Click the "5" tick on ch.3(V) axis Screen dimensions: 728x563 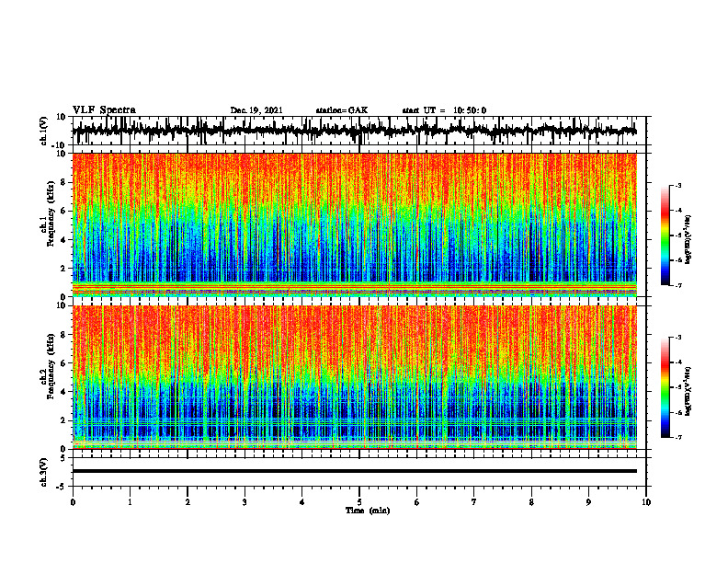click(63, 458)
